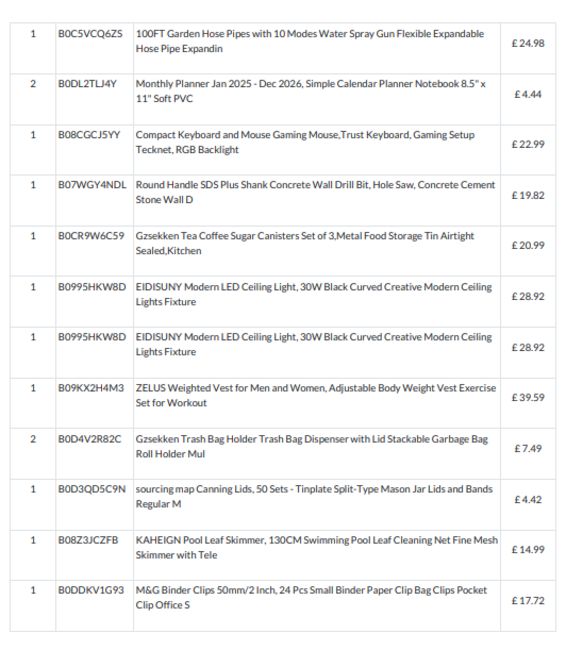Click the Monthly Planner Jan 2025 description
This screenshot has height=650, width=566.
click(311, 91)
